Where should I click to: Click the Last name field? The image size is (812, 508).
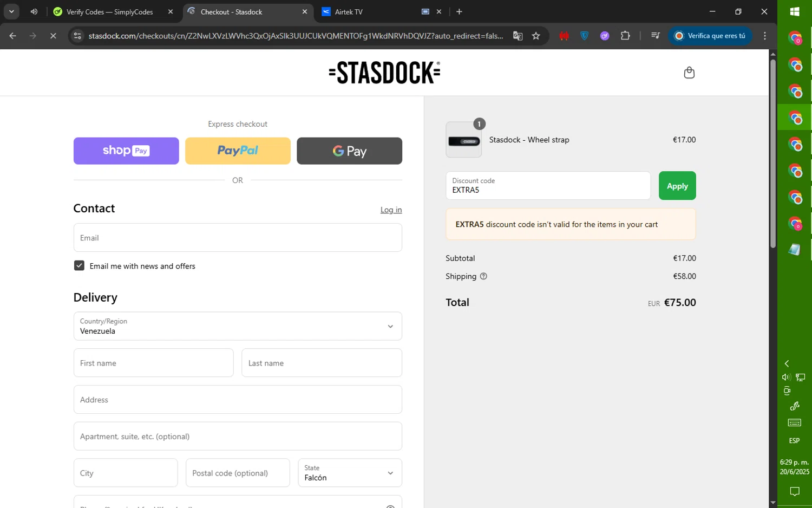pyautogui.click(x=322, y=363)
